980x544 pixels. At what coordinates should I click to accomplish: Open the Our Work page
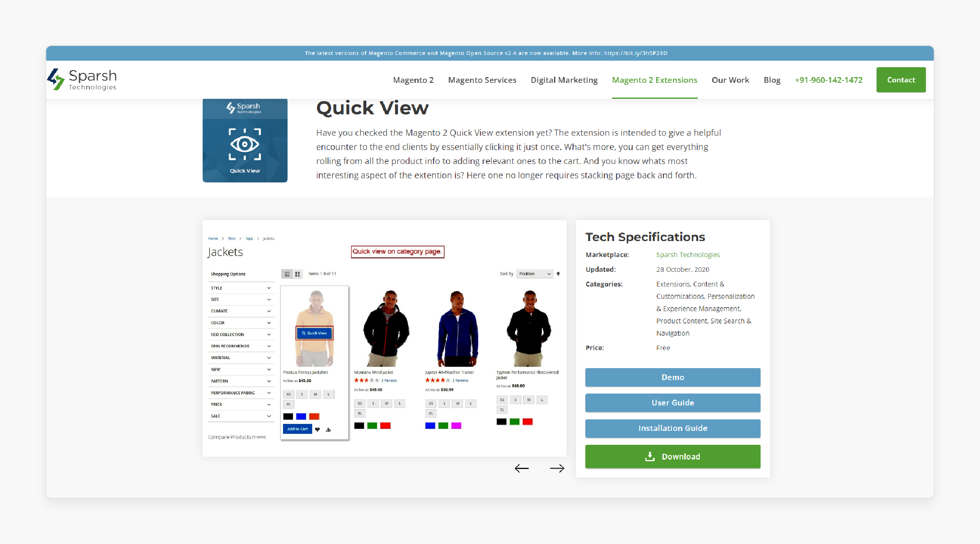[730, 80]
